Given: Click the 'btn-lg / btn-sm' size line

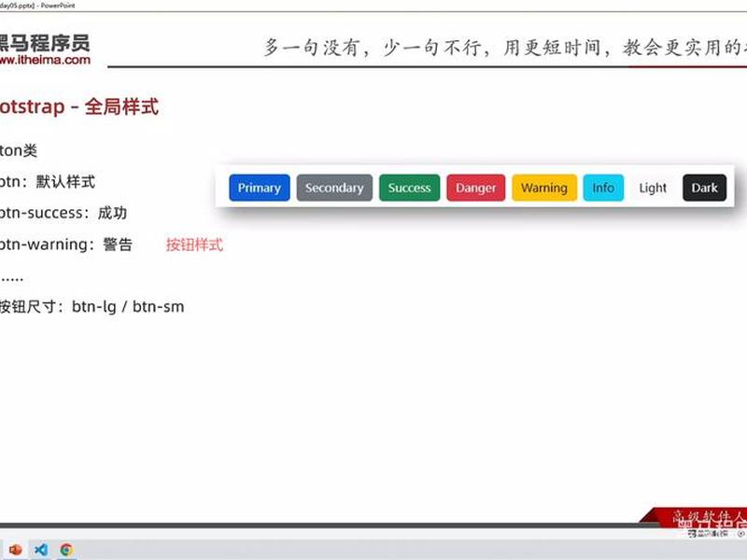Looking at the screenshot, I should 92,307.
